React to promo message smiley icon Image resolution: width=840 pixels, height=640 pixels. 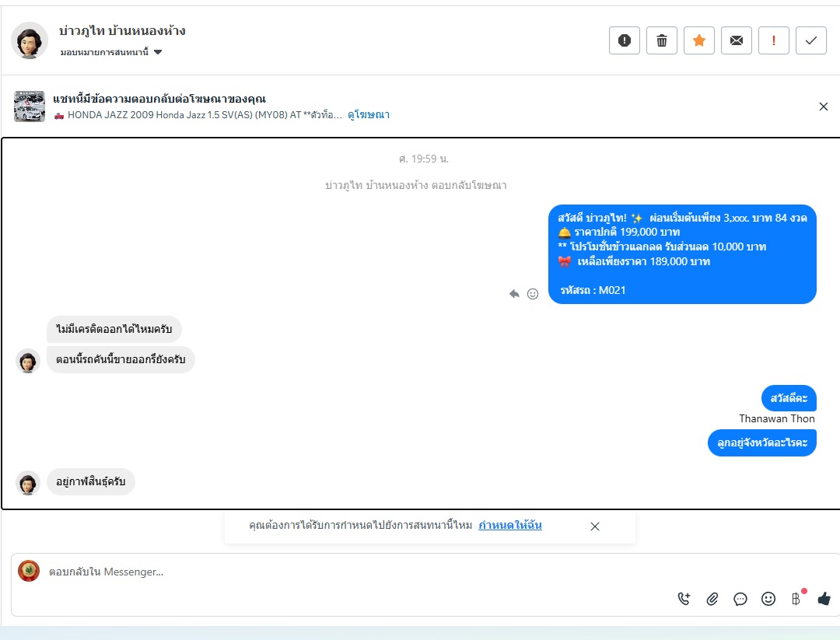tap(533, 293)
